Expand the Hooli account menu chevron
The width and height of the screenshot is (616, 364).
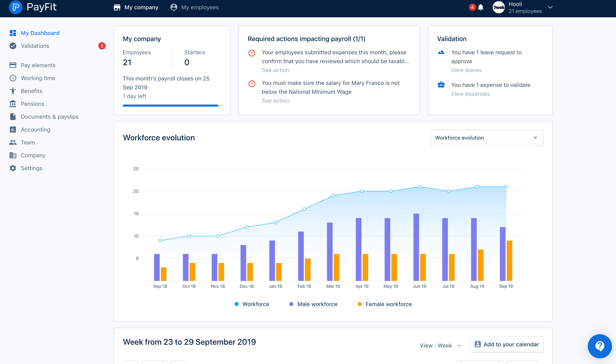550,7
